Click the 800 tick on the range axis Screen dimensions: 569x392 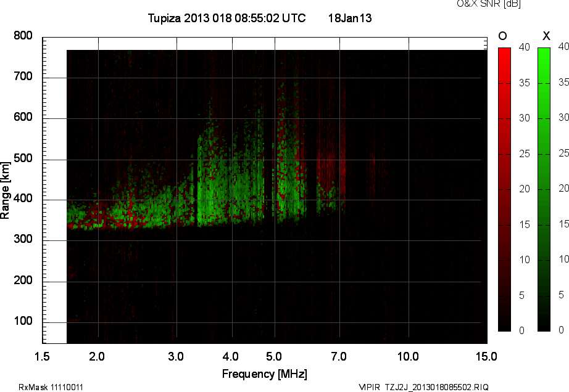23,36
